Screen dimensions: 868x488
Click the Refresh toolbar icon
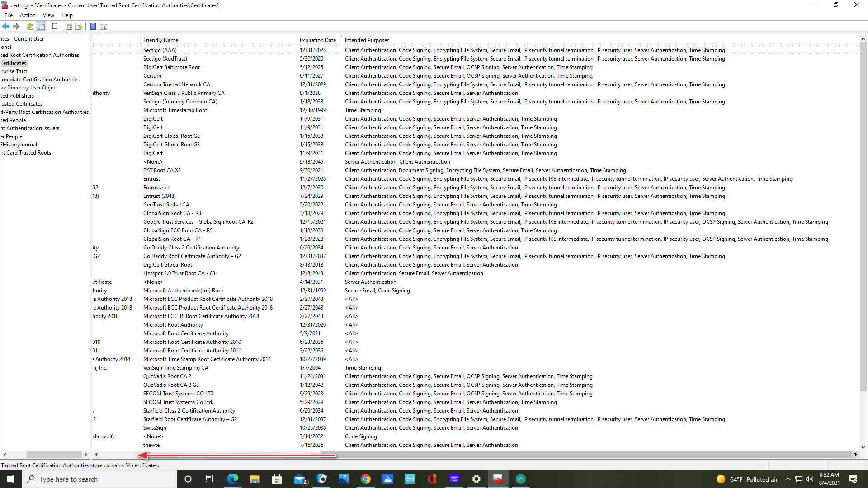click(69, 27)
